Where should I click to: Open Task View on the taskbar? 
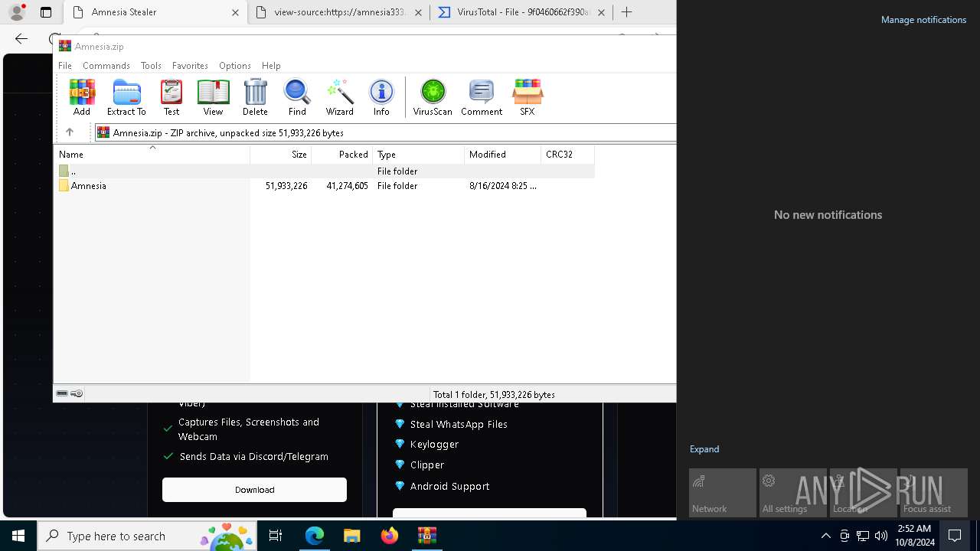276,536
